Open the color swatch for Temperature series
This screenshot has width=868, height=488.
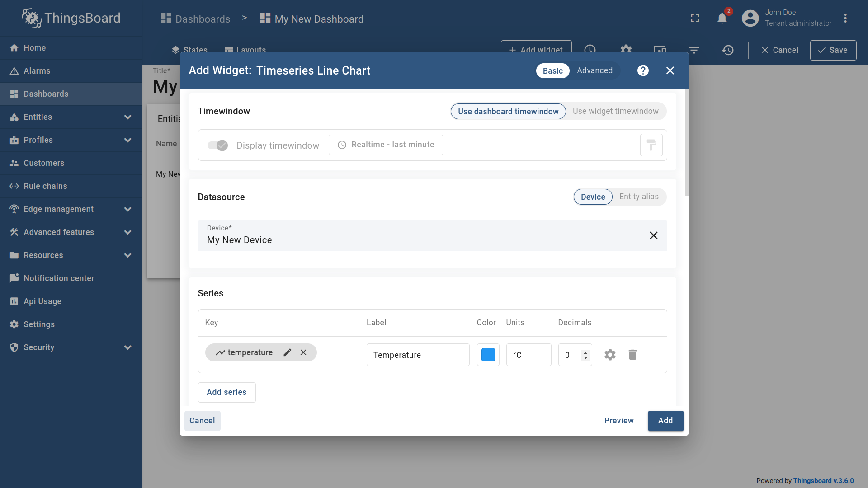click(x=488, y=355)
